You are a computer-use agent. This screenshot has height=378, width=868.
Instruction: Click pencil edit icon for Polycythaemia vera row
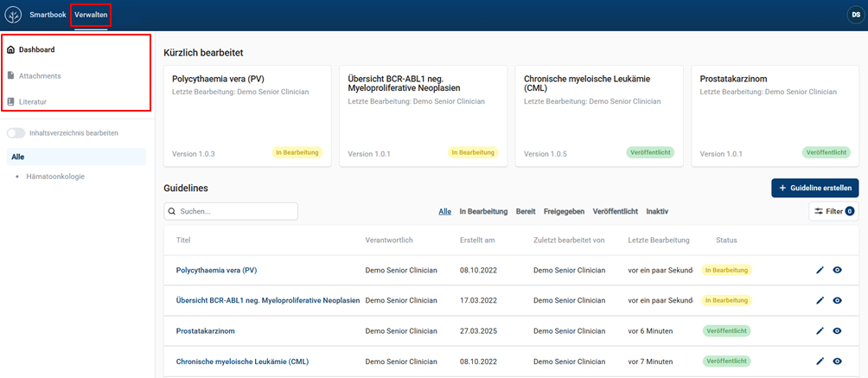(820, 270)
